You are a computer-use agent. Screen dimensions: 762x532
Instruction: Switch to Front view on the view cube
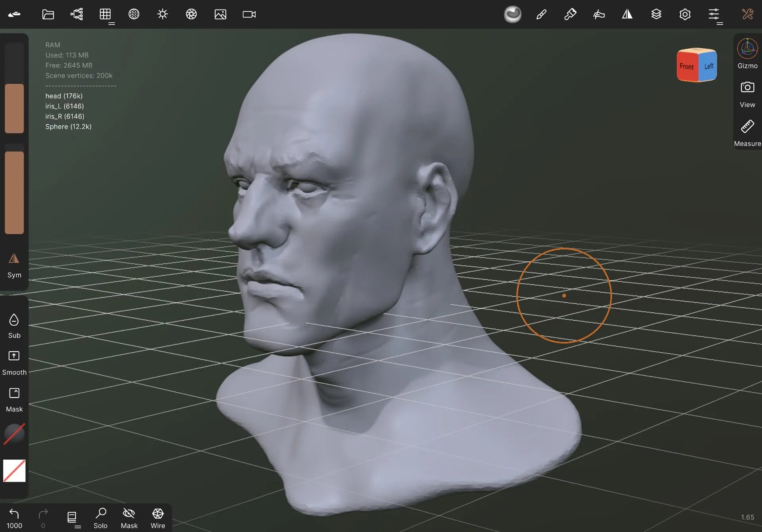(687, 67)
